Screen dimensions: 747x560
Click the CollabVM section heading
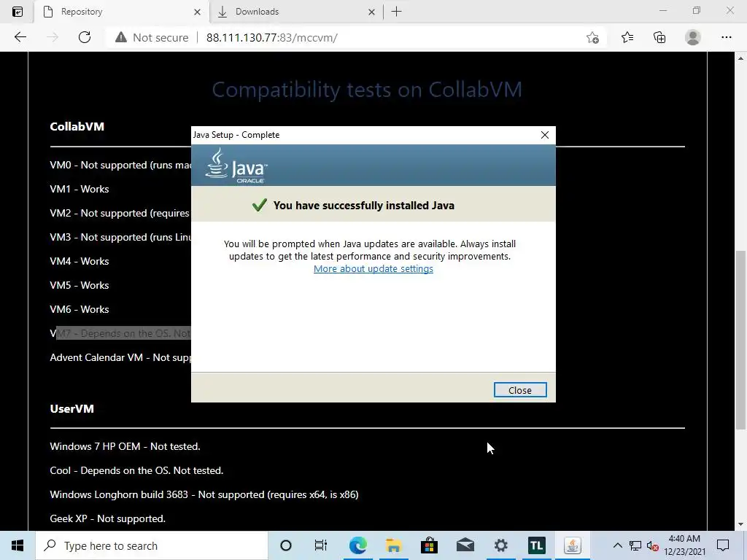click(x=77, y=127)
